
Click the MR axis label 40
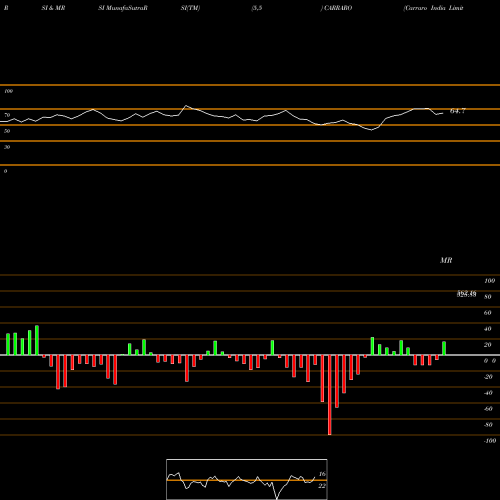488,329
